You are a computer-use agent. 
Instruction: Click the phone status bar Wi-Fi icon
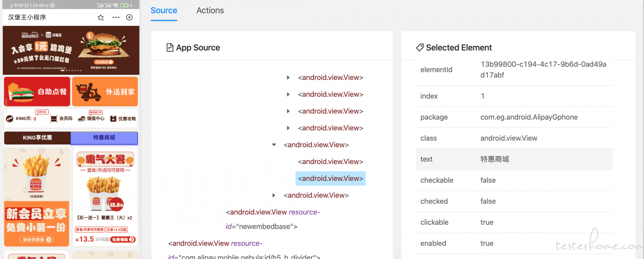click(116, 5)
